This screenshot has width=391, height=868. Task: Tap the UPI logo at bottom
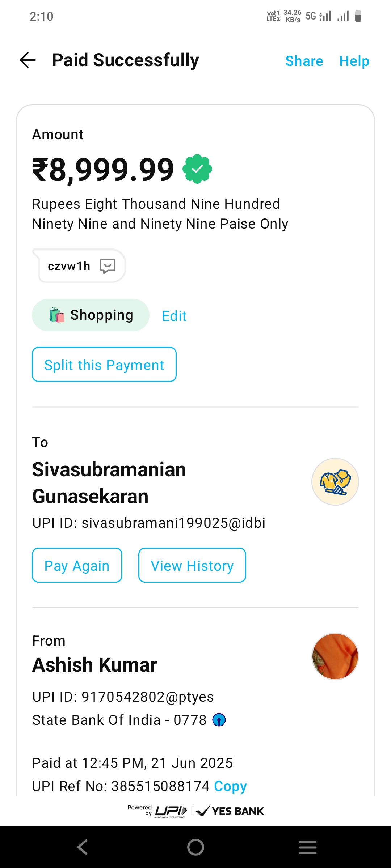(x=171, y=811)
